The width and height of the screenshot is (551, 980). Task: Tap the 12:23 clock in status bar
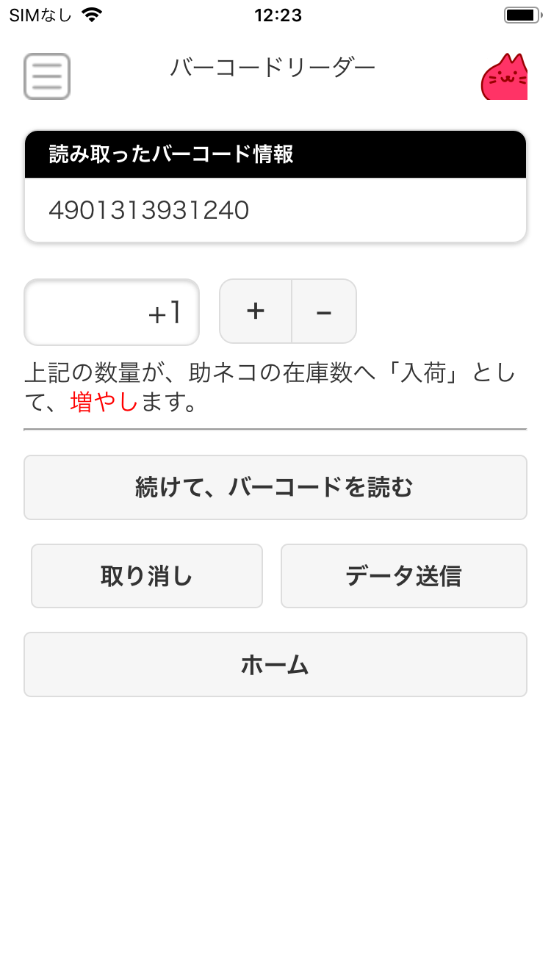pos(278,15)
